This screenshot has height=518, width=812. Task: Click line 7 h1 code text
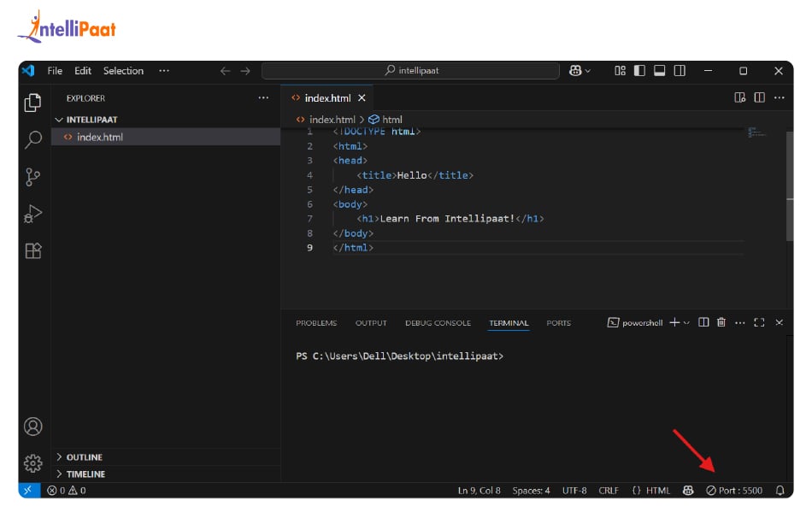(x=450, y=219)
